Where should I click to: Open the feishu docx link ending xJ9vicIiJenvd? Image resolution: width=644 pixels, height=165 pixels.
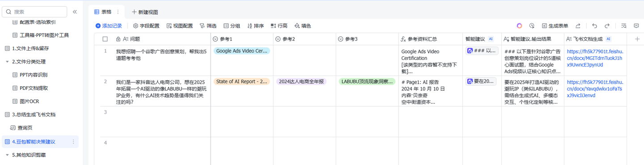[595, 89]
